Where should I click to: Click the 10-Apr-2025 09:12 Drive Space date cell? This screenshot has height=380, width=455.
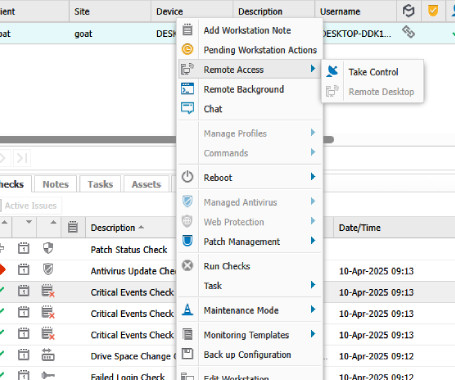376,356
